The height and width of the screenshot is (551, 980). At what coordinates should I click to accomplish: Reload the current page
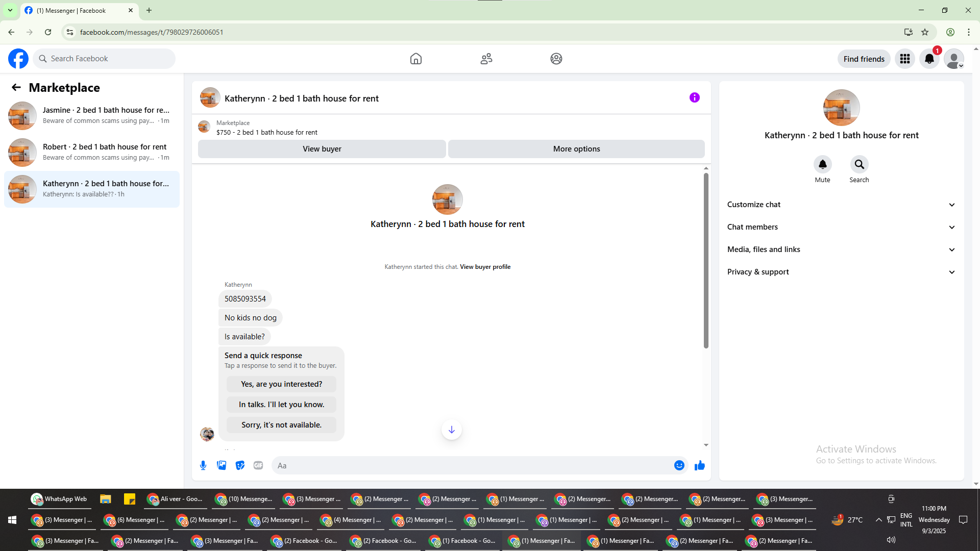tap(48, 32)
